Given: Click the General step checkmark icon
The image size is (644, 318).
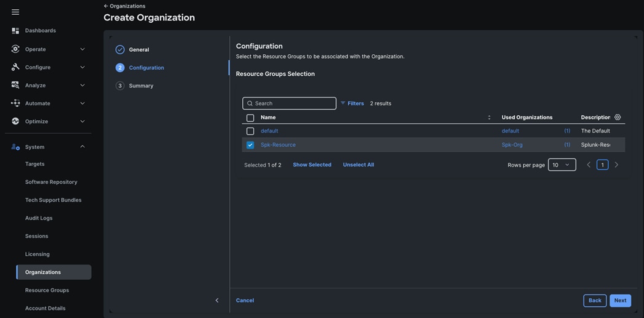Looking at the screenshot, I should [x=120, y=50].
